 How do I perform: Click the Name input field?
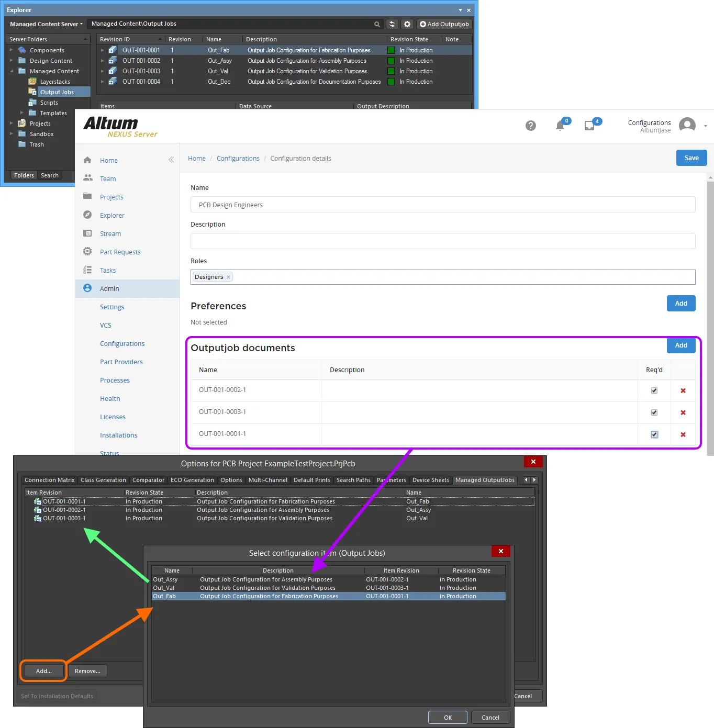pos(443,205)
